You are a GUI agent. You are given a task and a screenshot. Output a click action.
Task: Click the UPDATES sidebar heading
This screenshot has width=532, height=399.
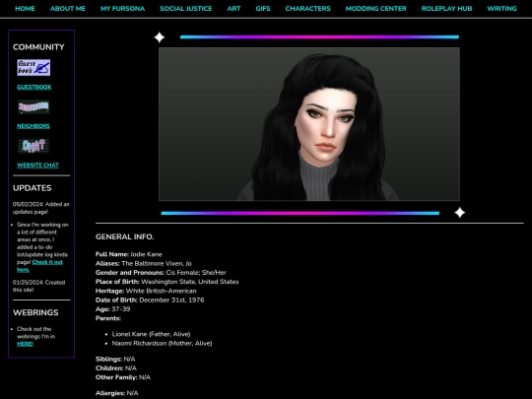[33, 188]
